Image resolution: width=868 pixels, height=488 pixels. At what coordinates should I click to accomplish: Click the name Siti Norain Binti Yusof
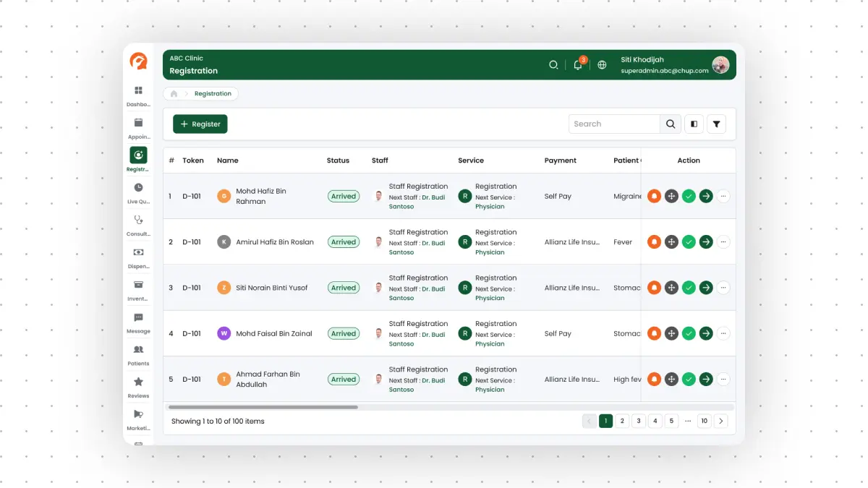[272, 288]
